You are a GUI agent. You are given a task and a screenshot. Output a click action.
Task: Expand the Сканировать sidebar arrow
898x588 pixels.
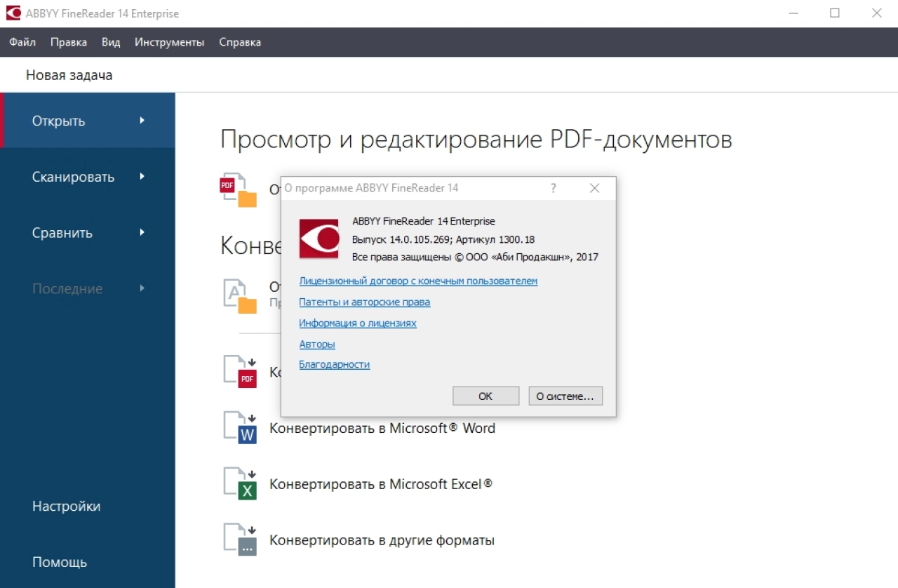point(142,176)
